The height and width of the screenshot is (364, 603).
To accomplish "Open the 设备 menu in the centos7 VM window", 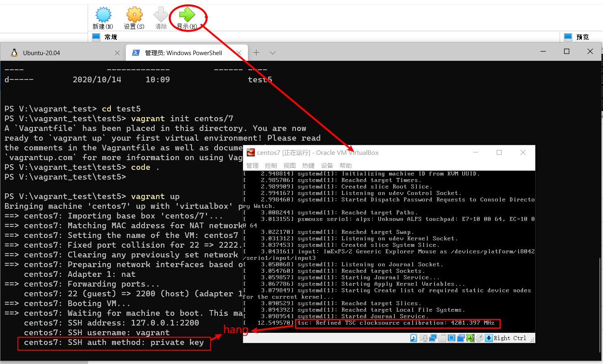I will click(x=327, y=165).
